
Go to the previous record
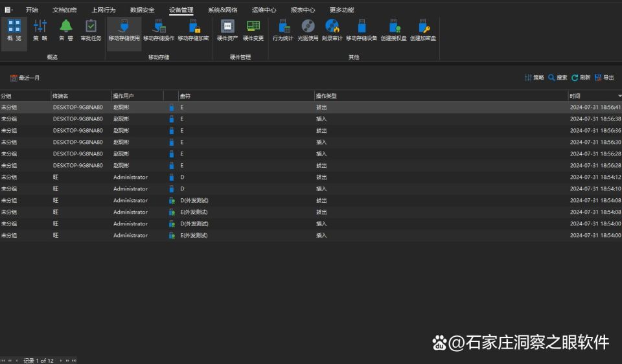[x=17, y=360]
